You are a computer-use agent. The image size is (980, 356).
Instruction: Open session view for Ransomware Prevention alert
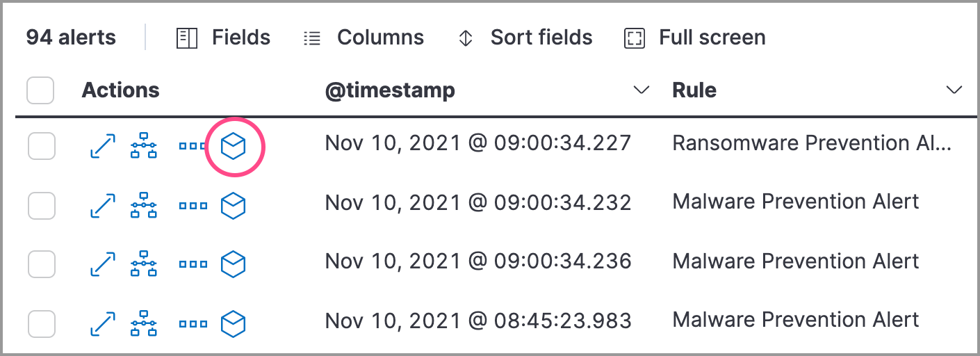(234, 147)
